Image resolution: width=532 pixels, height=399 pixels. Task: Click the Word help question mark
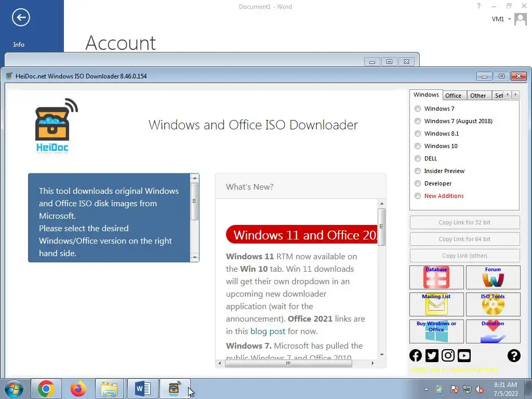click(x=478, y=6)
